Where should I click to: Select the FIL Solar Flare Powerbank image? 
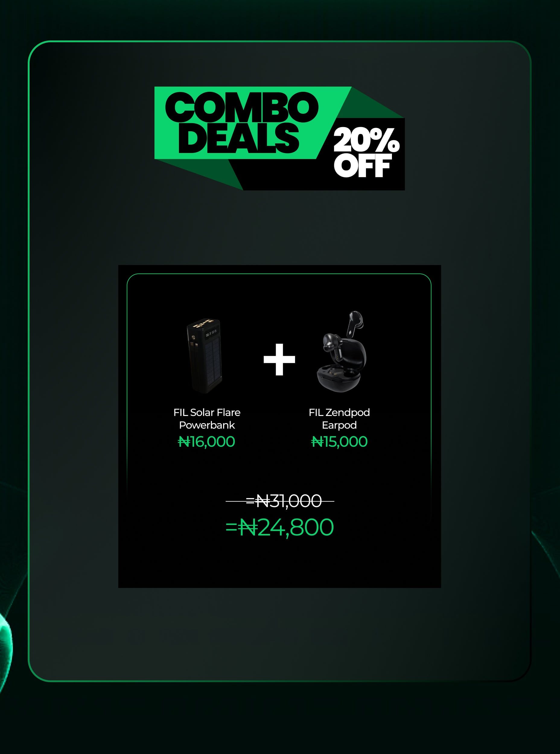coord(205,356)
